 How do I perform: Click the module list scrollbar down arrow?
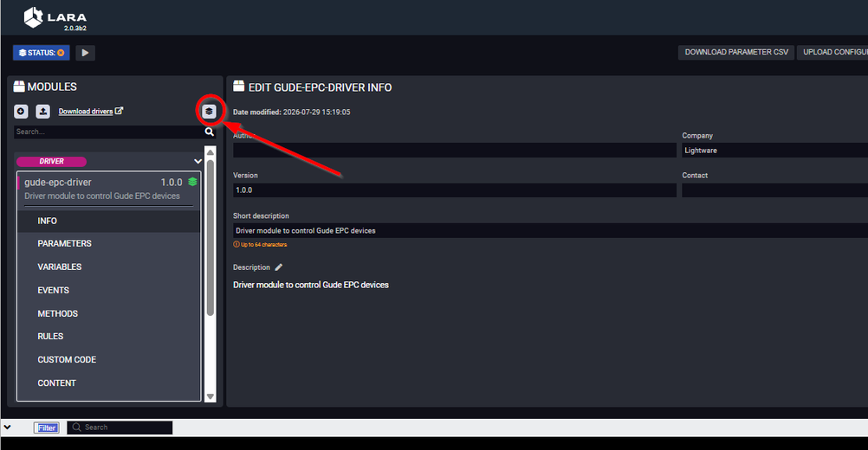[x=211, y=396]
